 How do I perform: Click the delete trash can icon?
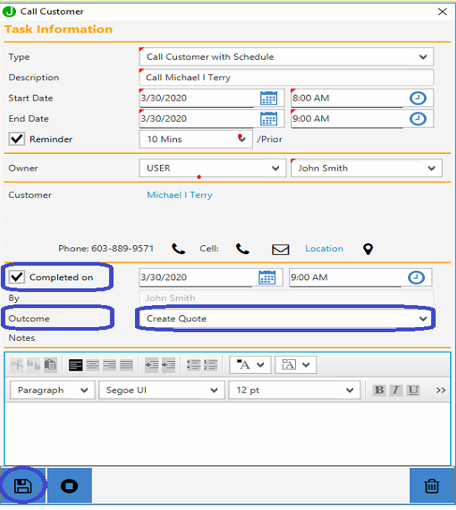click(x=432, y=486)
